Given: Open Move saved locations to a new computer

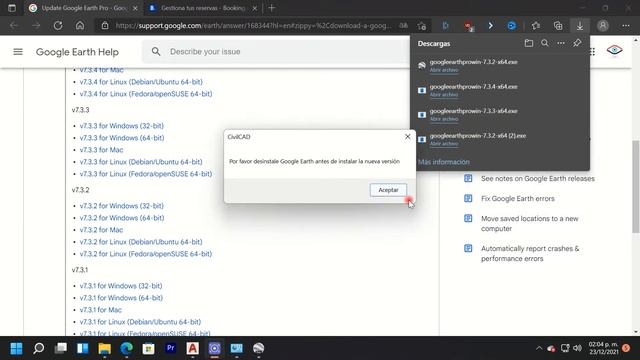Looking at the screenshot, I should pos(529,224).
